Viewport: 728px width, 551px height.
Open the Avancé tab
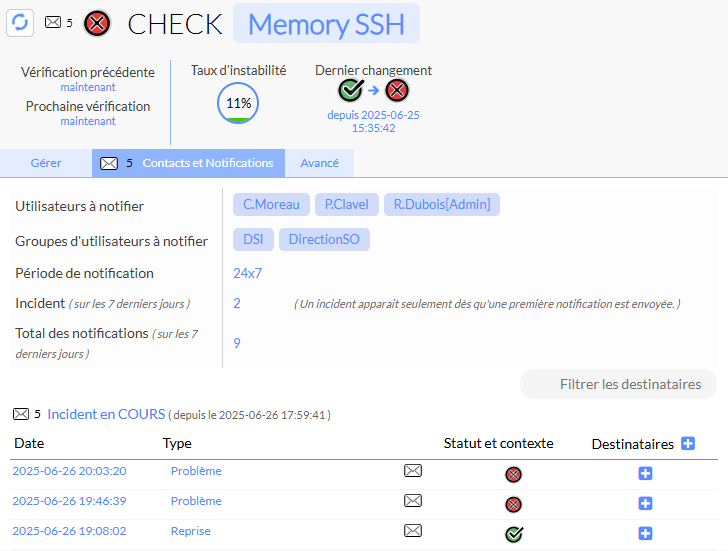coord(319,163)
